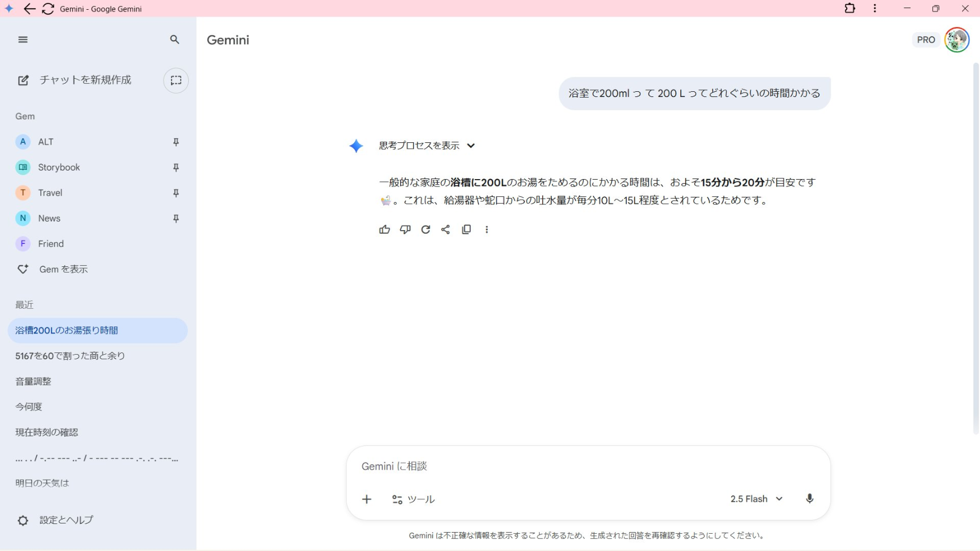Select the 5167を60で割った商と余り chat
The image size is (980, 551).
pos(70,356)
